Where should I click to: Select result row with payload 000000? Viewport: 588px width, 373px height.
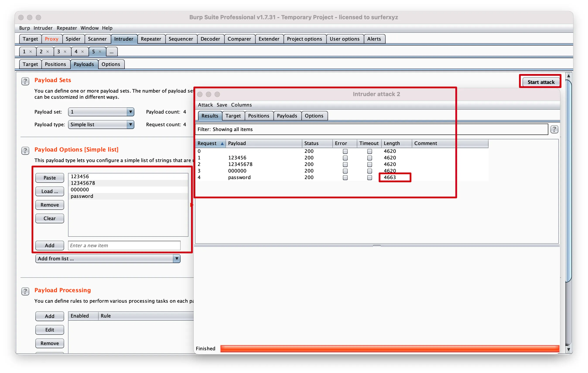click(342, 171)
